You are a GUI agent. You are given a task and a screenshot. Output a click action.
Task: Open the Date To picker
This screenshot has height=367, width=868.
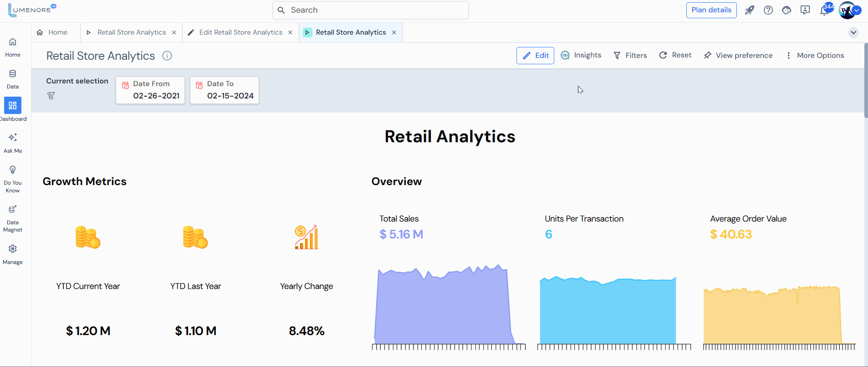(225, 90)
